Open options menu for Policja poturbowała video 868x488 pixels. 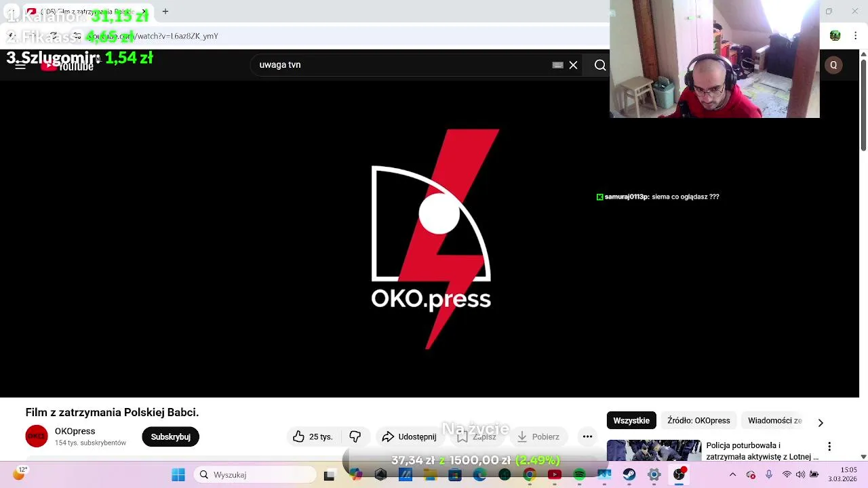coord(829,447)
